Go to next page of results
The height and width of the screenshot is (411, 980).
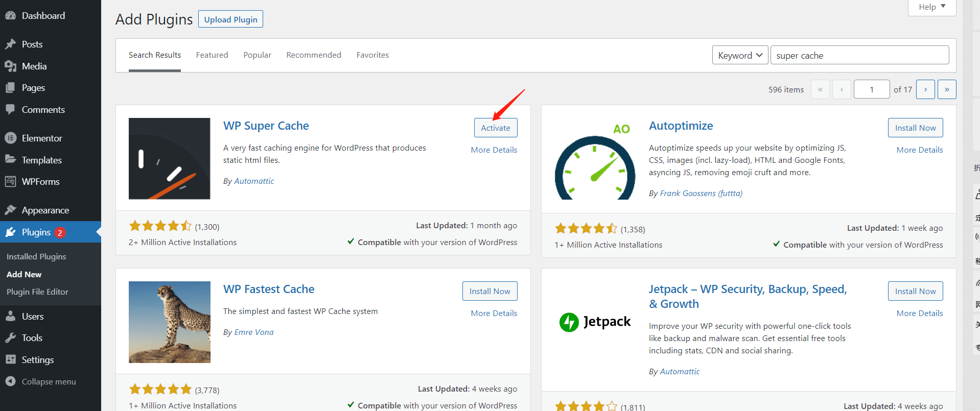(925, 89)
